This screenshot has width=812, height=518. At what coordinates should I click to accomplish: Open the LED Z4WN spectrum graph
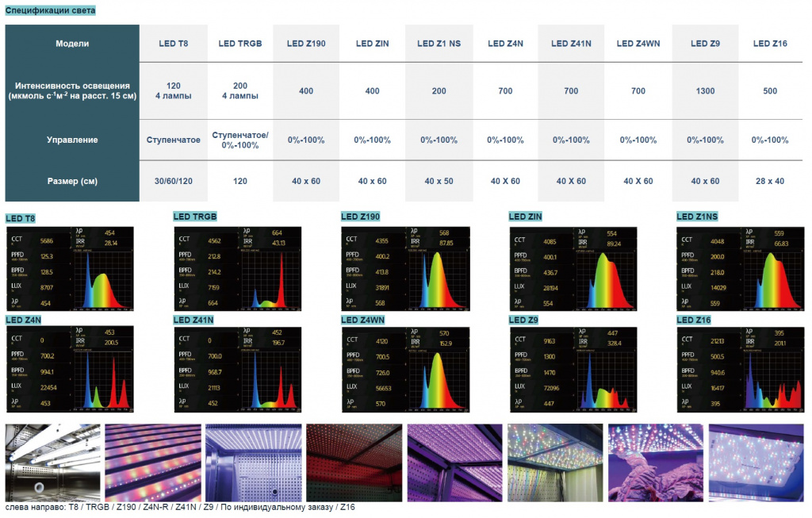405,369
